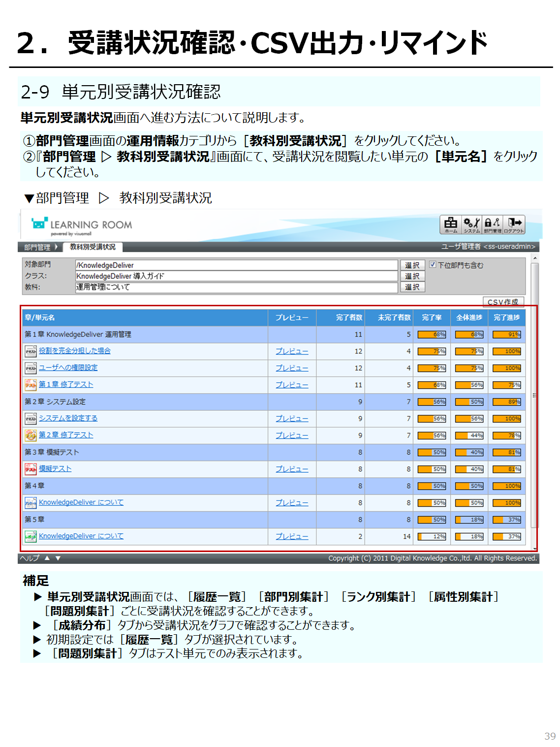Go to 部門管理 in the breadcrumb
This screenshot has width=560, height=747.
click(37, 247)
